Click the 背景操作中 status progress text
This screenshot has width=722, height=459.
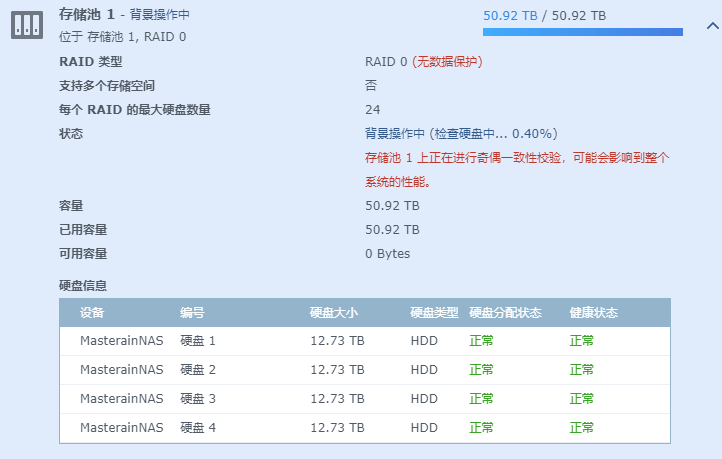[461, 134]
